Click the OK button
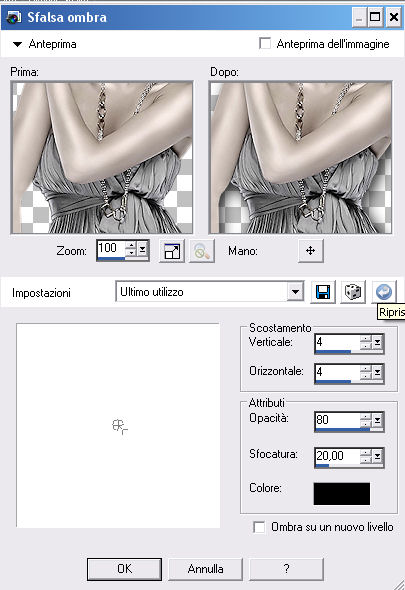 click(x=125, y=569)
